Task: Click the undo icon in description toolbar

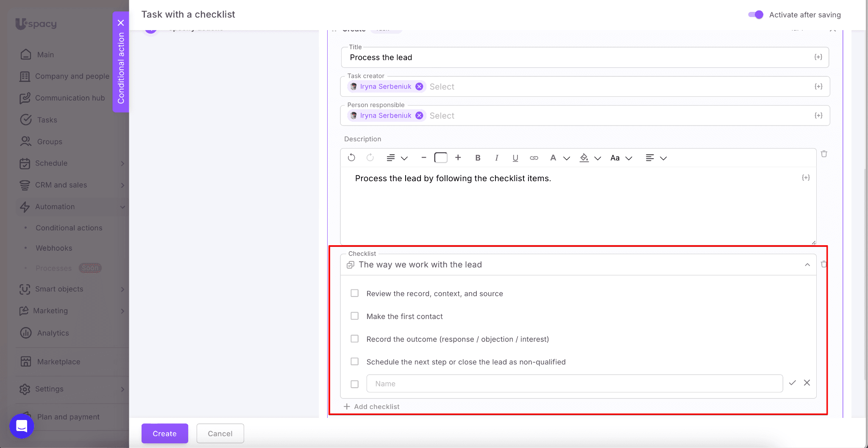Action: click(x=351, y=158)
